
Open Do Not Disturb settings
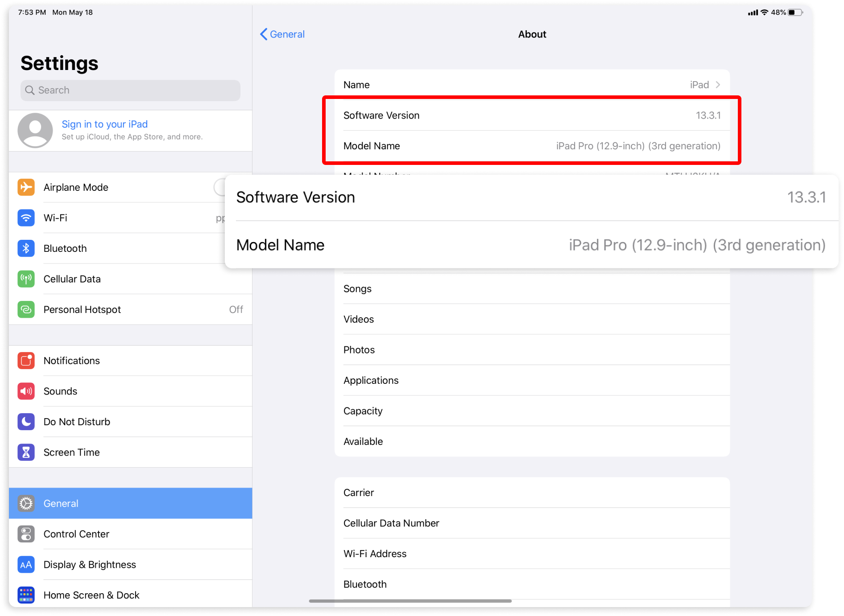[130, 422]
